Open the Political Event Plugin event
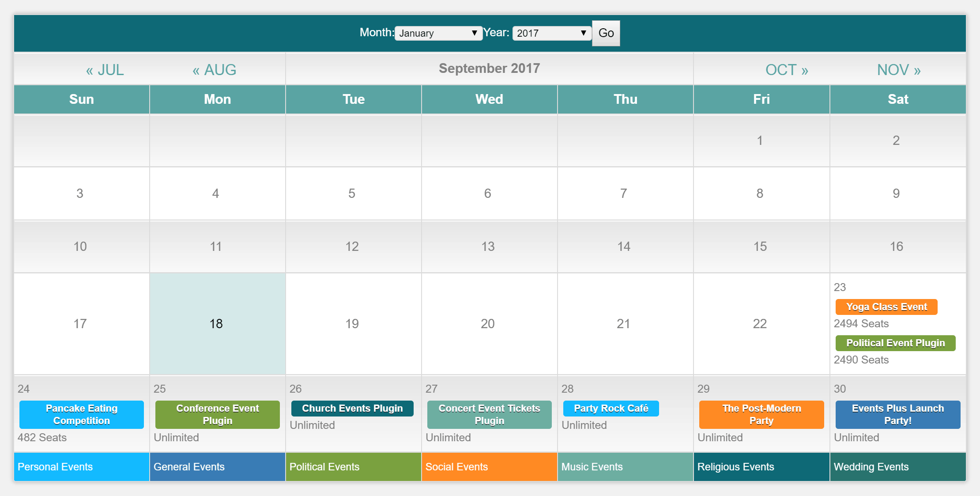This screenshot has height=496, width=980. coord(895,343)
